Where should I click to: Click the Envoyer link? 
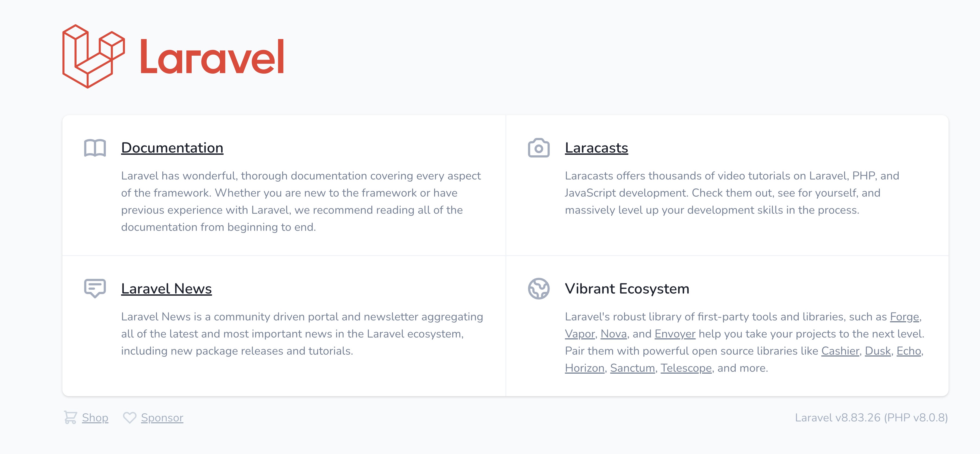(x=675, y=334)
